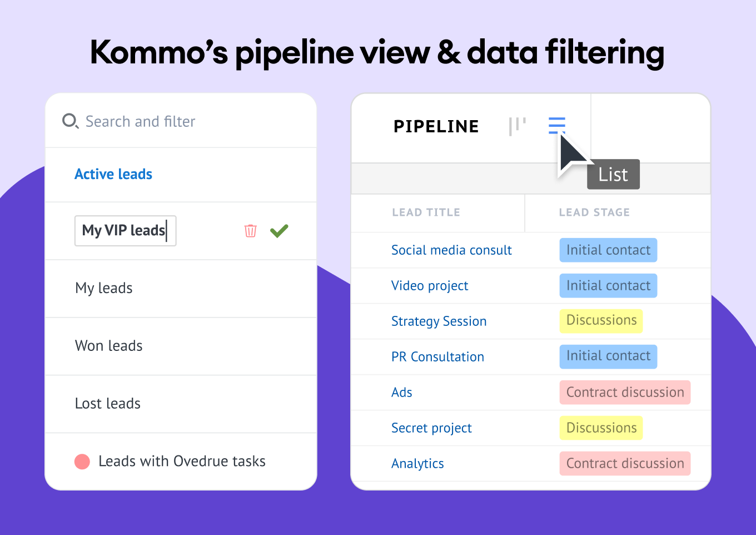Viewport: 756px width, 535px height.
Task: Open the Strategy Session lead
Action: [x=439, y=321]
